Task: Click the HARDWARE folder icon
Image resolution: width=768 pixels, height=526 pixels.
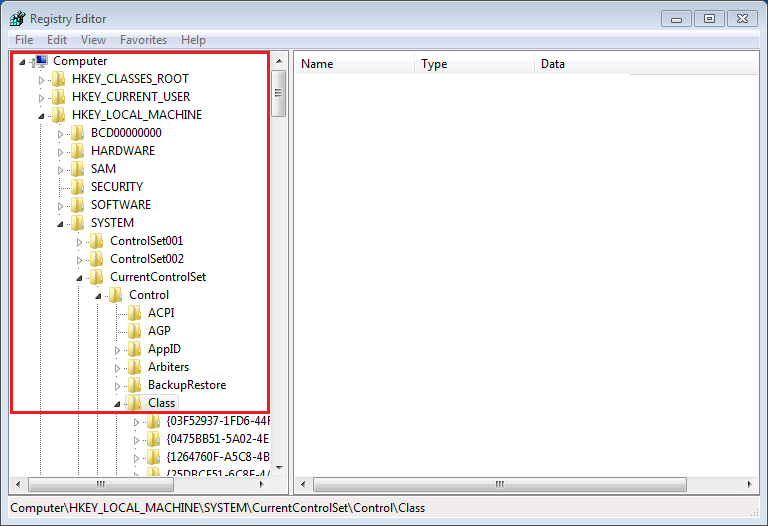Action: [78, 151]
